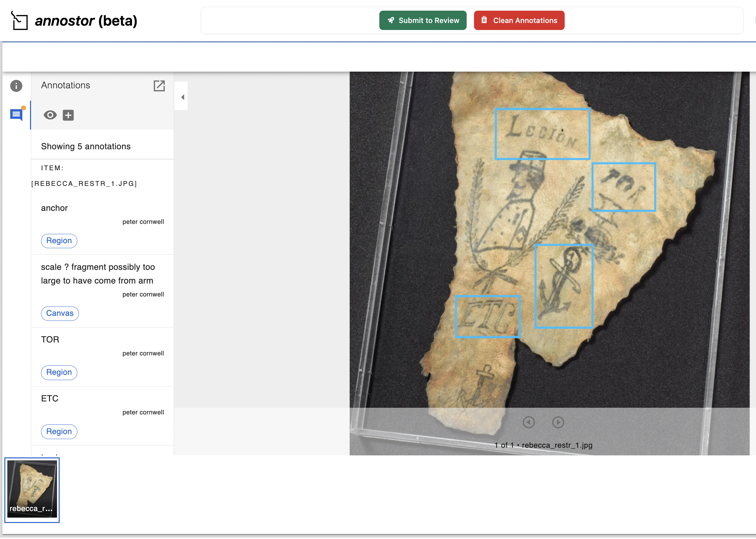The width and height of the screenshot is (756, 539).
Task: Select the LEGION annotation box on image
Action: 542,134
